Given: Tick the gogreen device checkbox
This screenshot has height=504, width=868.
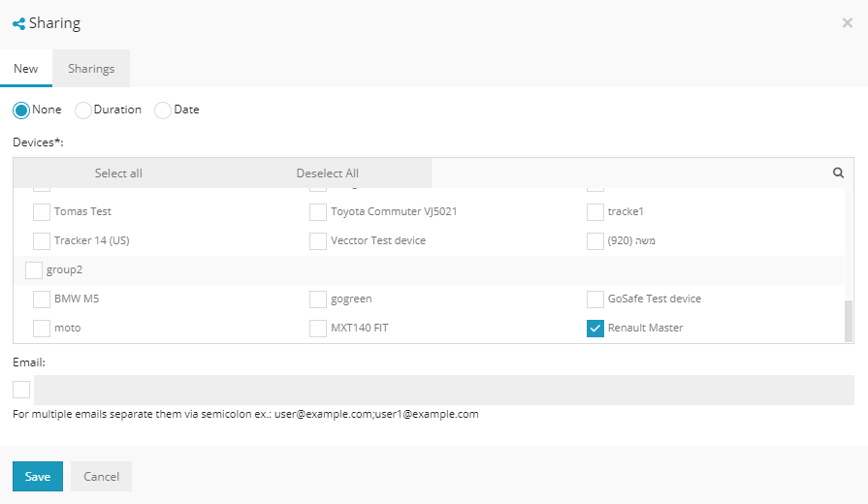Looking at the screenshot, I should pyautogui.click(x=318, y=299).
